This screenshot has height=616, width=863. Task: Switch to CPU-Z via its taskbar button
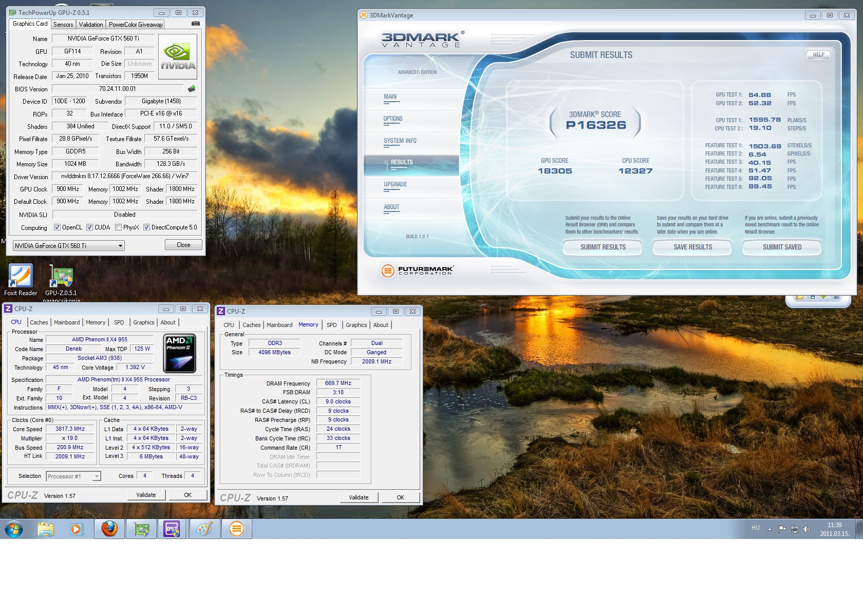click(x=172, y=529)
